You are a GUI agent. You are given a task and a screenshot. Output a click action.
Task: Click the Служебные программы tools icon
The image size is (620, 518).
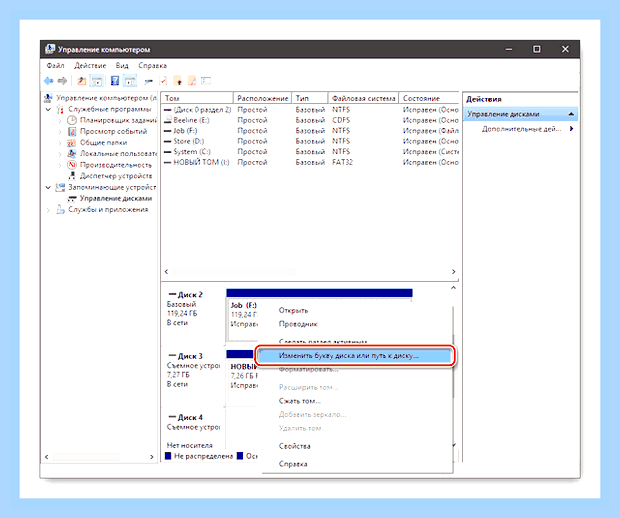click(x=60, y=109)
